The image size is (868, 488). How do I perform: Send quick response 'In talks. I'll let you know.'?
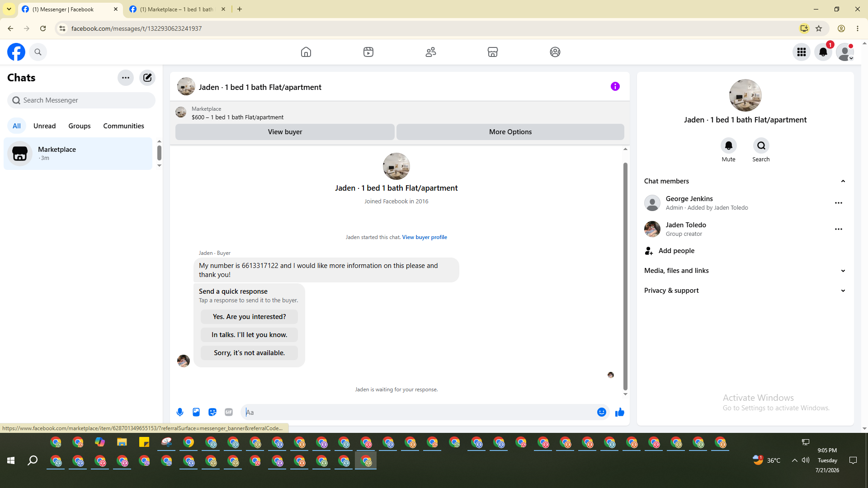pos(249,335)
